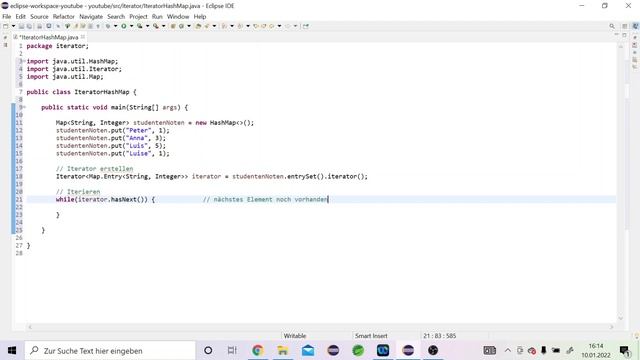Click the Pin Editor icon at the toolbar end

coord(306,26)
